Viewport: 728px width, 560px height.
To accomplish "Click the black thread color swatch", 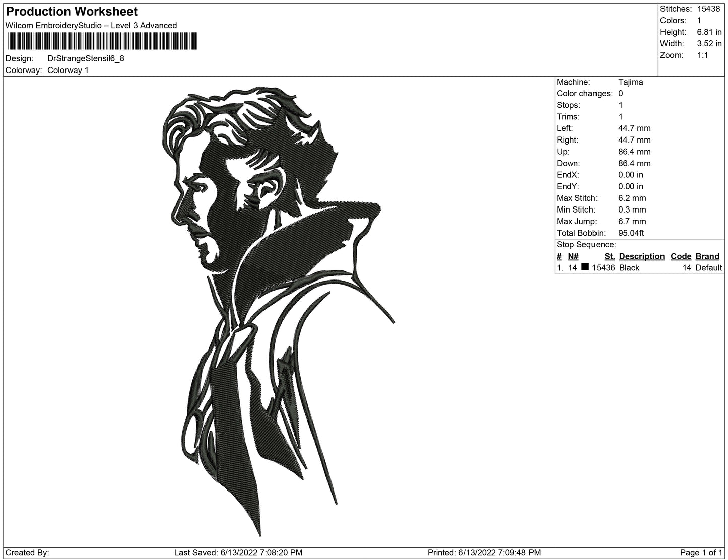I will (x=585, y=267).
